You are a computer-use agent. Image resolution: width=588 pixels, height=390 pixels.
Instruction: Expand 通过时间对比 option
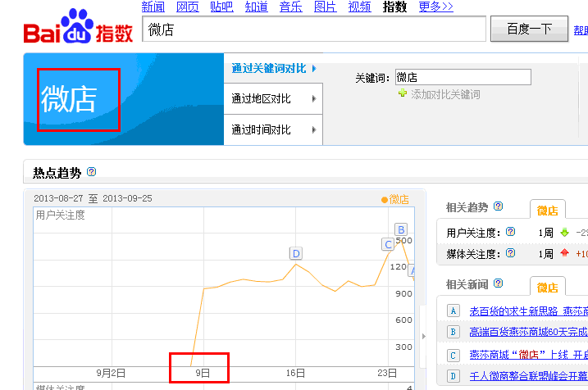click(x=273, y=129)
